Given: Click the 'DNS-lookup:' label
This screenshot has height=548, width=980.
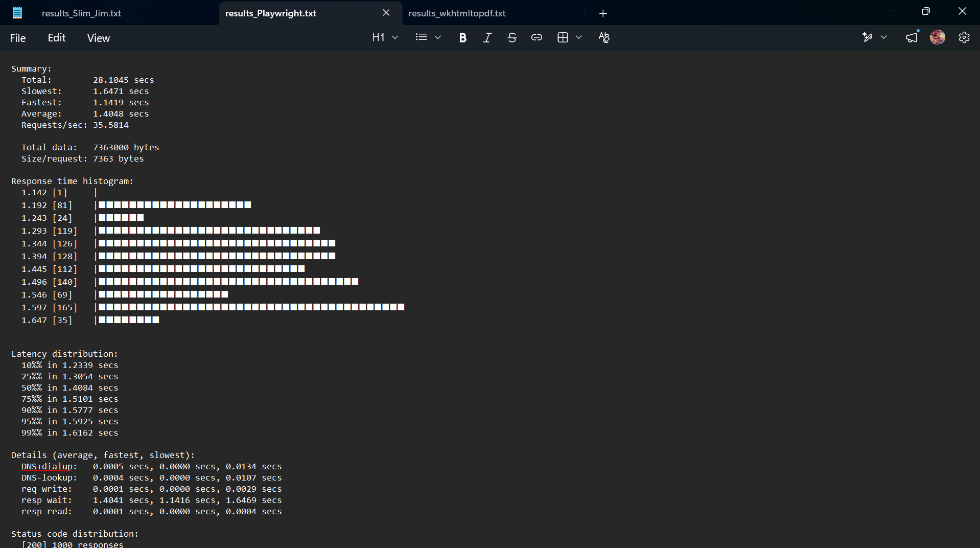Looking at the screenshot, I should [x=49, y=477].
